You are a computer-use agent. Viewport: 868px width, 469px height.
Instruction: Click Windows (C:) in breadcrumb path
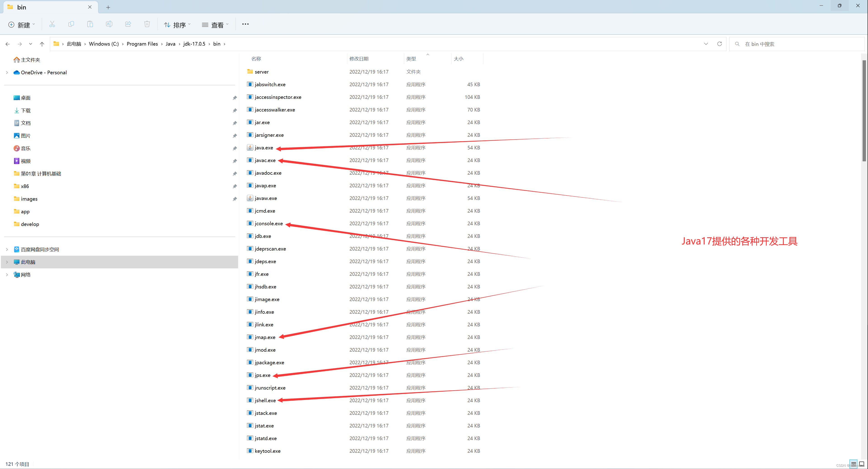tap(104, 44)
